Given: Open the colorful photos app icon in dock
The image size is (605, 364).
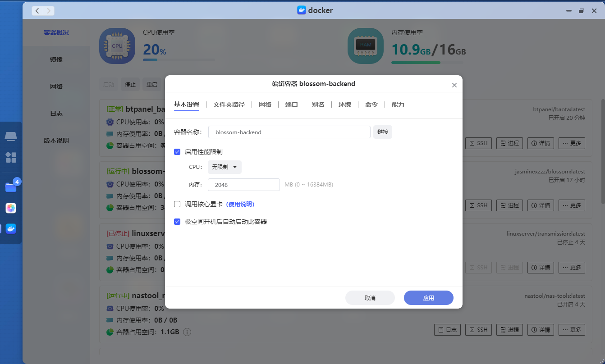Looking at the screenshot, I should pyautogui.click(x=11, y=208).
